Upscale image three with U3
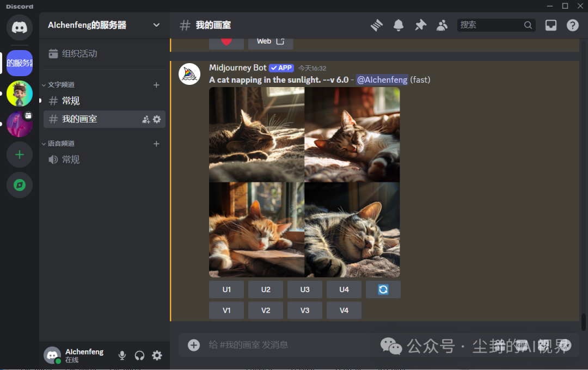This screenshot has height=370, width=588. [305, 290]
